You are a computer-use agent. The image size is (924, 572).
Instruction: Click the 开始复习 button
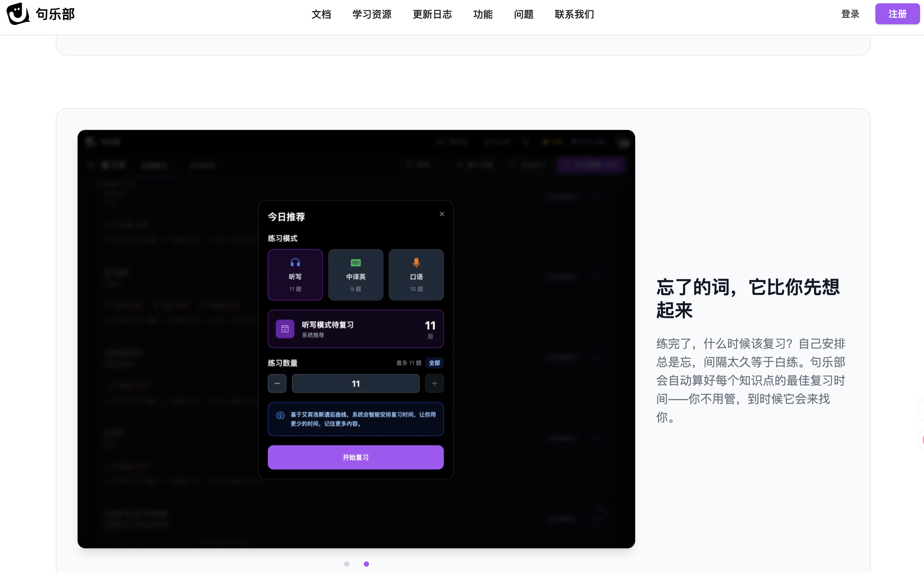tap(356, 457)
